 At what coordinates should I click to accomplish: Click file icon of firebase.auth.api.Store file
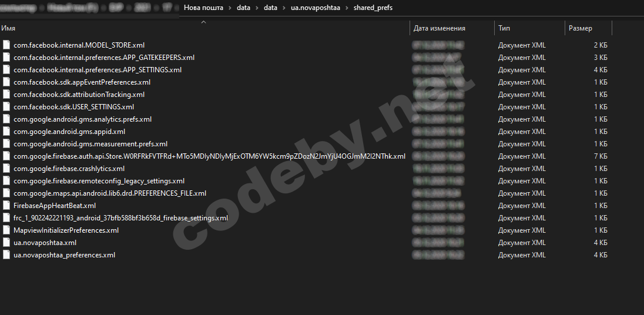point(6,156)
